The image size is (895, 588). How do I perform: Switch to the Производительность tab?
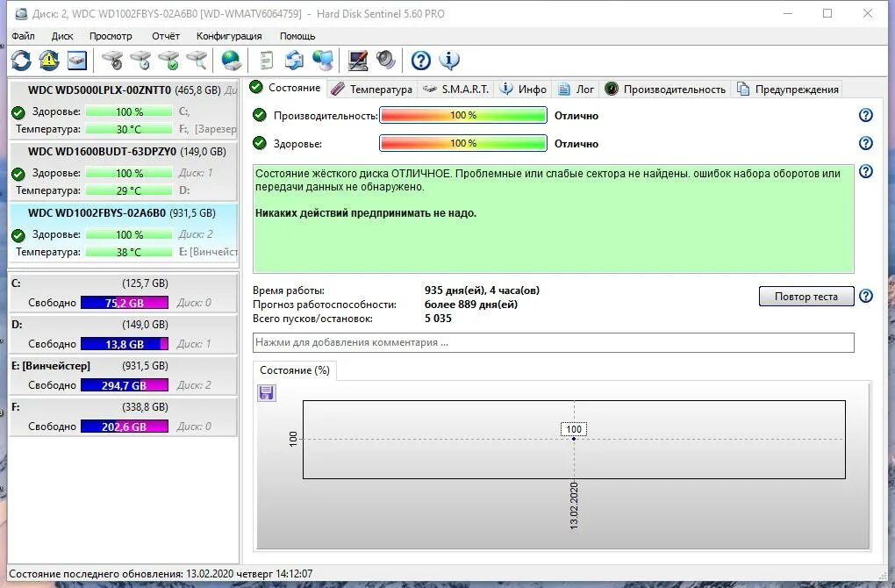coord(665,89)
